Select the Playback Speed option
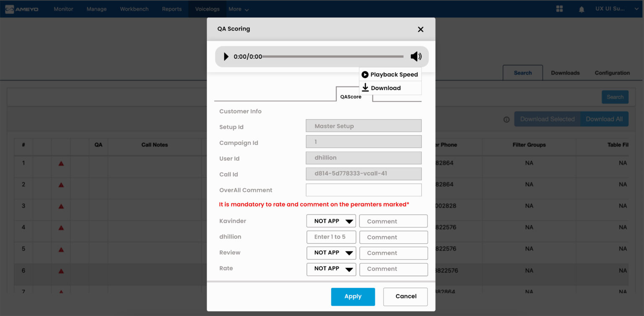The width and height of the screenshot is (644, 316). (390, 74)
